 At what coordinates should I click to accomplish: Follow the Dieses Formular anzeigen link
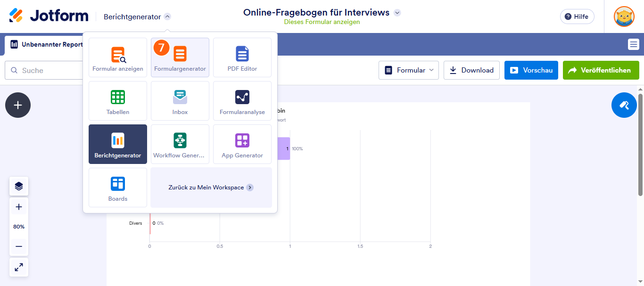[322, 22]
